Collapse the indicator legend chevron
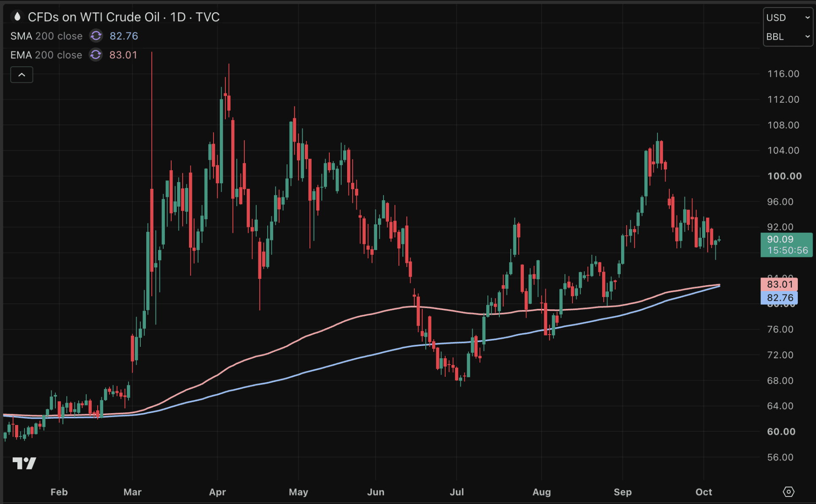This screenshot has width=816, height=504. coord(22,75)
